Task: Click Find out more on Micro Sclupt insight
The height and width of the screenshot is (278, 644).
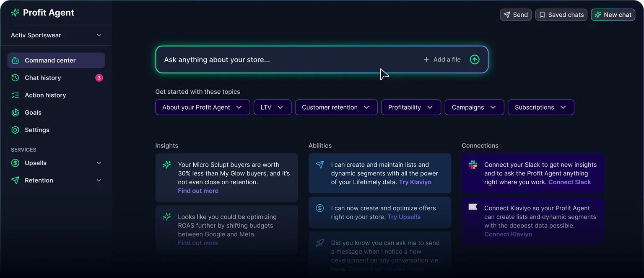Action: (x=198, y=190)
